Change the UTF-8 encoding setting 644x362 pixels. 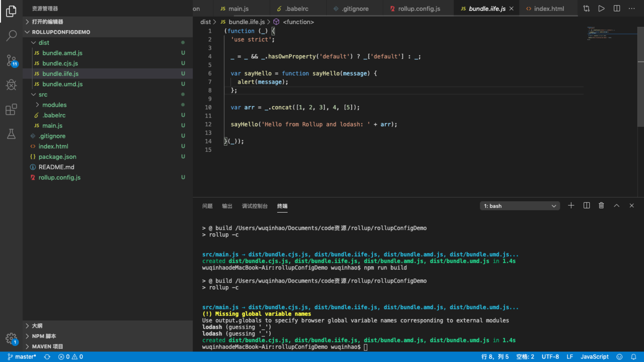(550, 357)
